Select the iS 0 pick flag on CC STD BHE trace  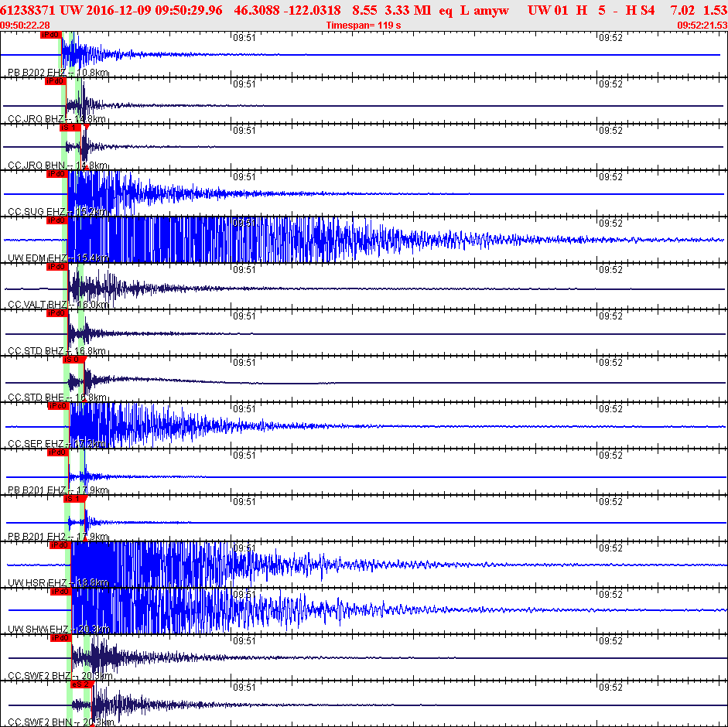point(73,360)
